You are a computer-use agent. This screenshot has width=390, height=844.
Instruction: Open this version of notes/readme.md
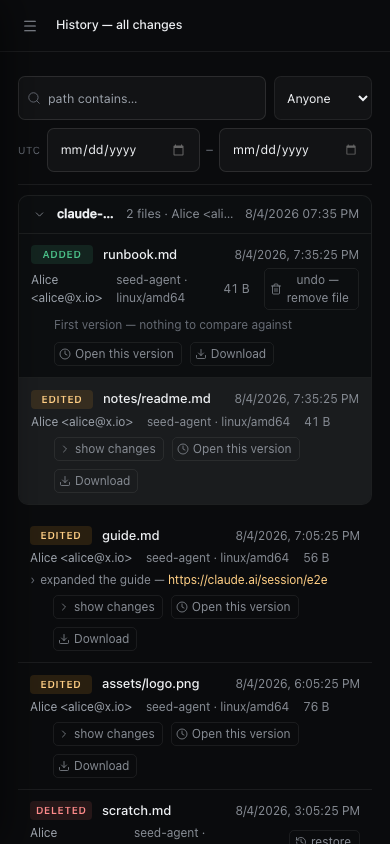coord(236,449)
